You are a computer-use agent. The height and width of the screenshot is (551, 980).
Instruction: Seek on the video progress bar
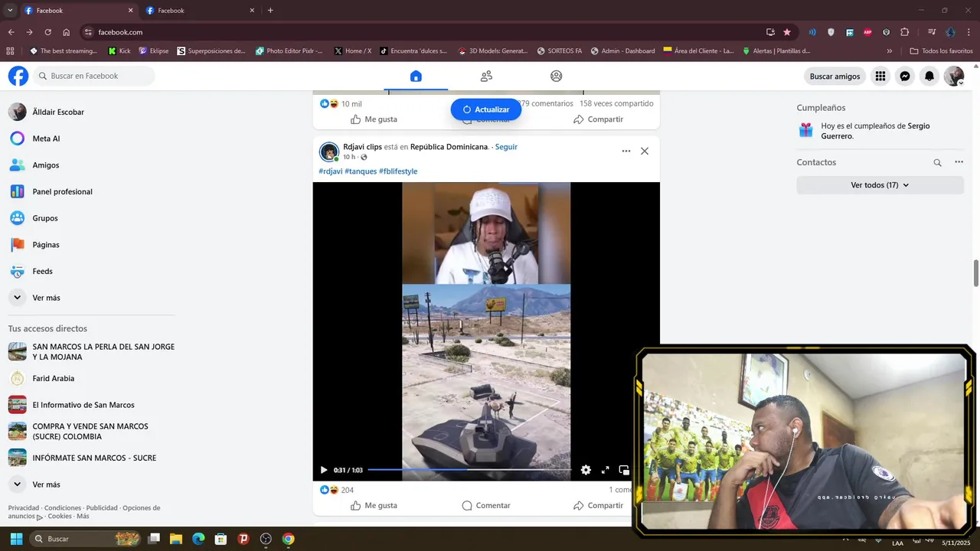(x=469, y=470)
